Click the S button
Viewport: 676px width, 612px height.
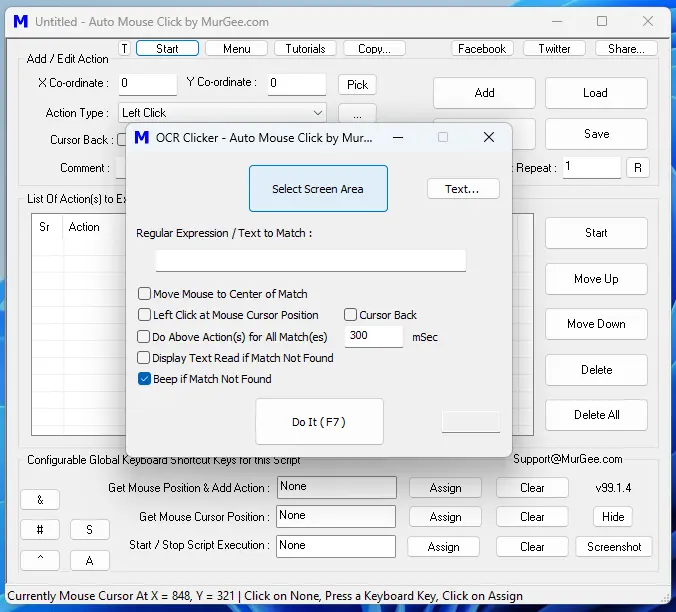pyautogui.click(x=90, y=530)
